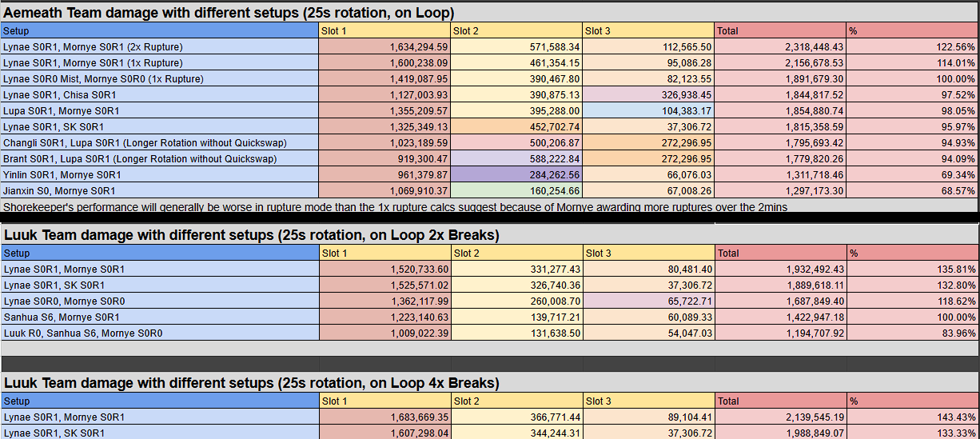Click 'Lynae S0R1, Mornye S0R1 (1x Rupture)' cell
980x439 pixels.
pos(160,63)
